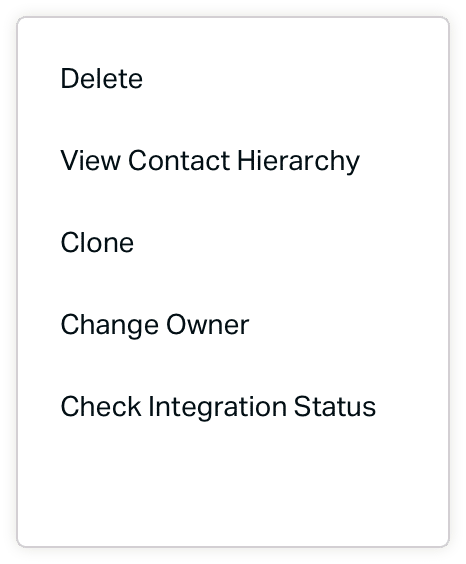Viewport: 466px width, 564px height.
Task: Choose the Clone menu entry
Action: pos(233,242)
